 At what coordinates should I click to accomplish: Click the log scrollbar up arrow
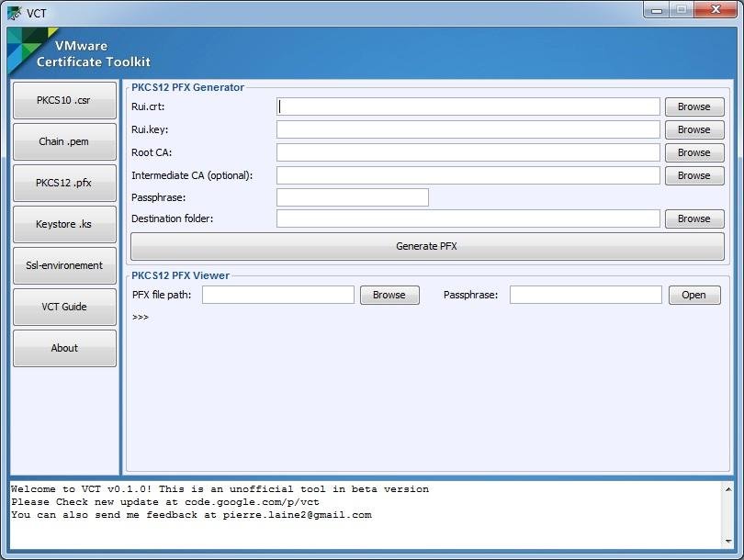click(727, 489)
